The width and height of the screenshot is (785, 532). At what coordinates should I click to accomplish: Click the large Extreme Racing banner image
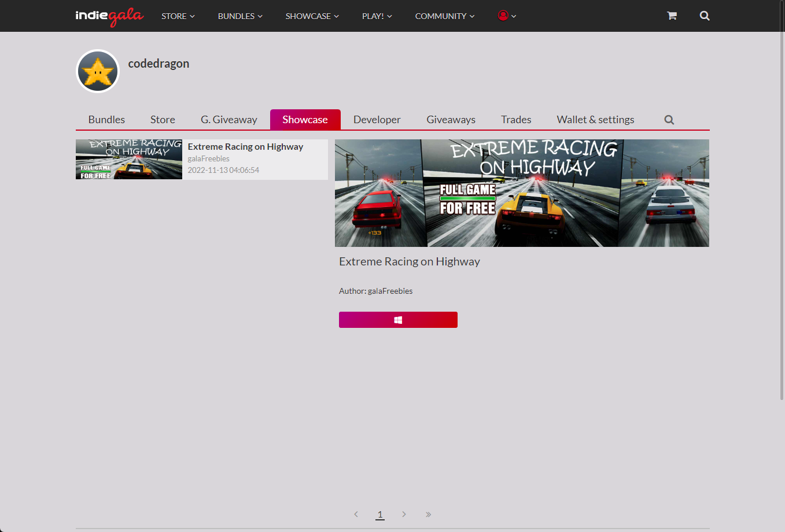[522, 193]
